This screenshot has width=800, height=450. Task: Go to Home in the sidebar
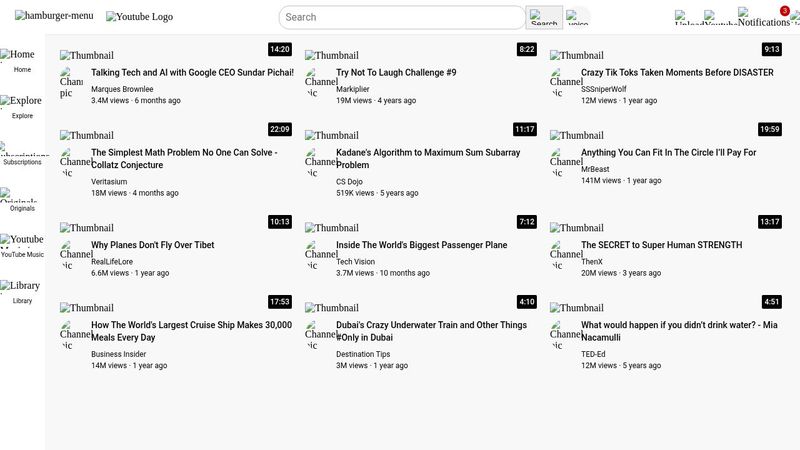click(x=22, y=61)
